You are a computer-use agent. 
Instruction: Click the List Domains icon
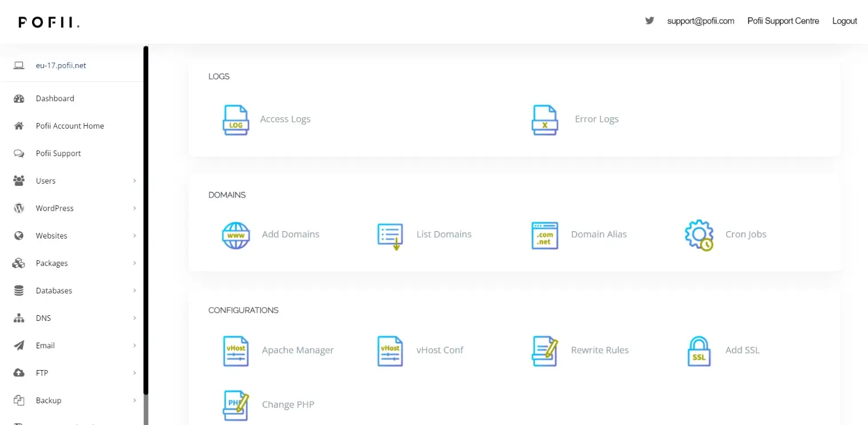pyautogui.click(x=390, y=236)
